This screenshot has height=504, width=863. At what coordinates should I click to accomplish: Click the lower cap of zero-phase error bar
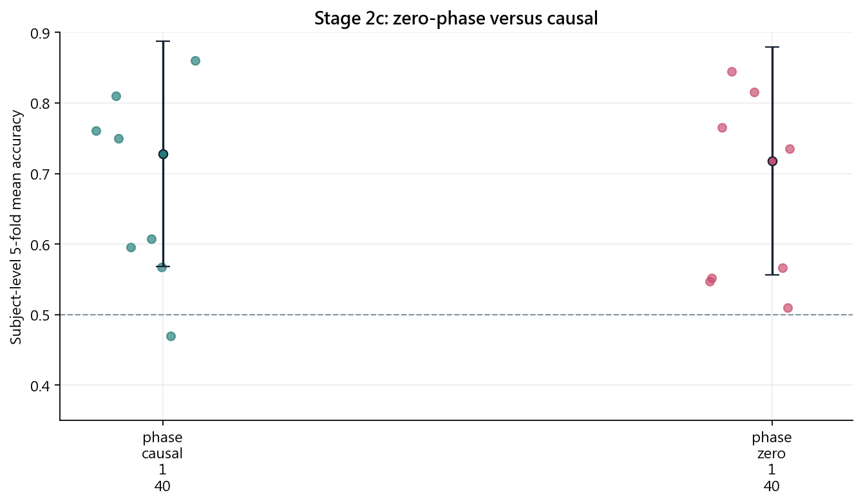tap(772, 275)
